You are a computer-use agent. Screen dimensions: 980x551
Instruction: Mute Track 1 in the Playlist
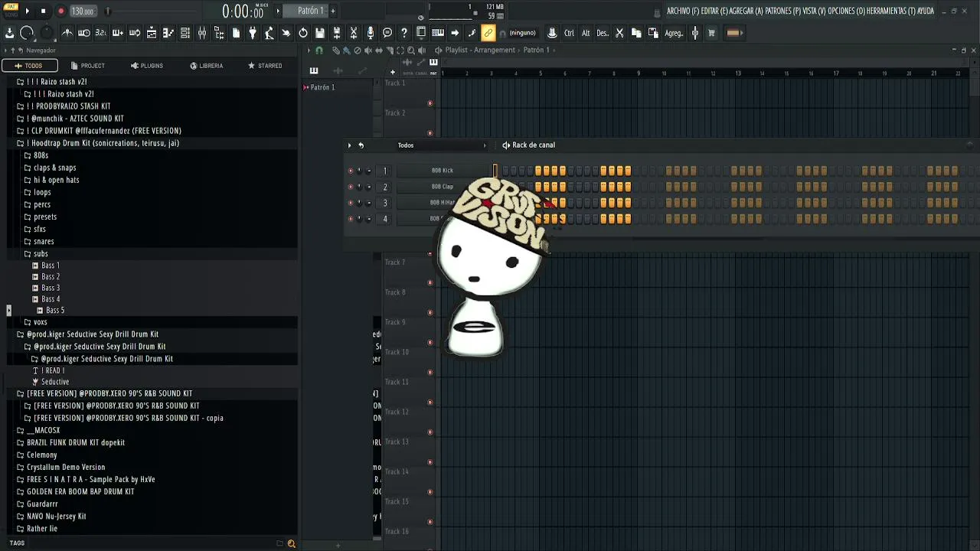pyautogui.click(x=430, y=103)
